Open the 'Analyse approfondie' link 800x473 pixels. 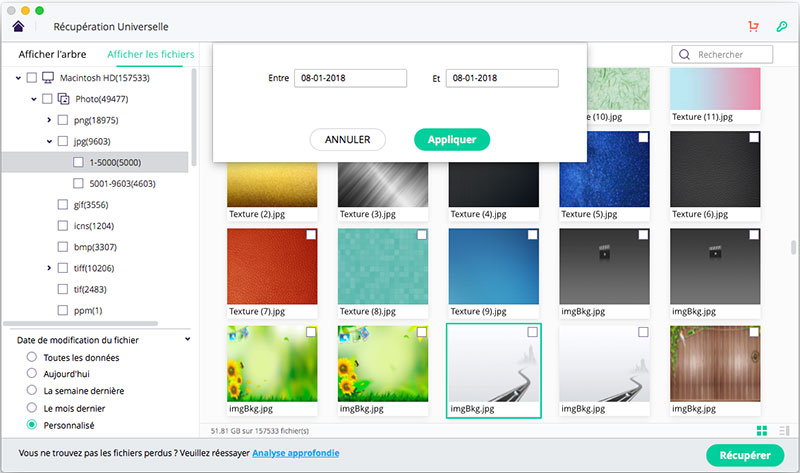click(295, 453)
